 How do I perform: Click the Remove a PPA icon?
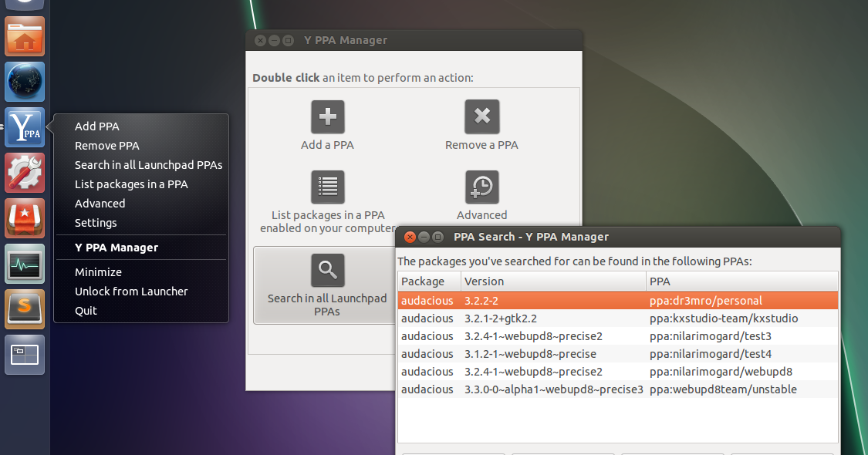tap(481, 116)
